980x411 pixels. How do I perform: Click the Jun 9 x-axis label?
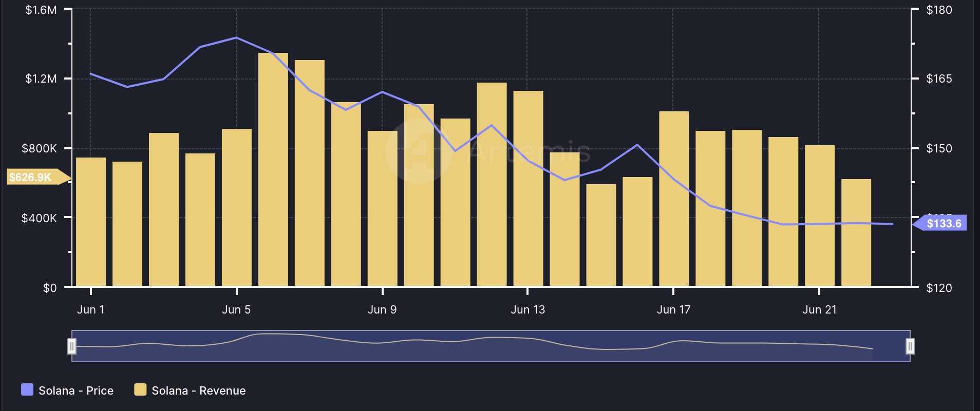pos(382,310)
